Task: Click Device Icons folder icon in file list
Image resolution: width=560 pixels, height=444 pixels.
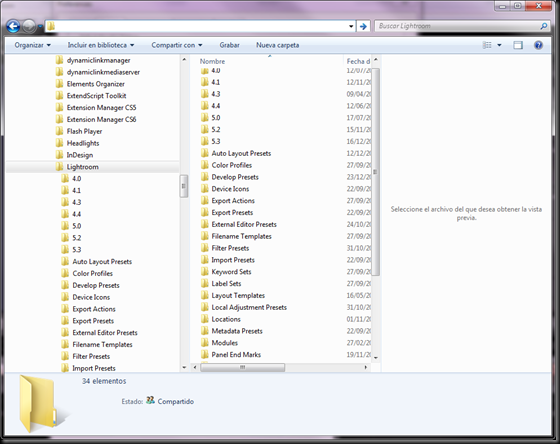Action: pyautogui.click(x=205, y=189)
